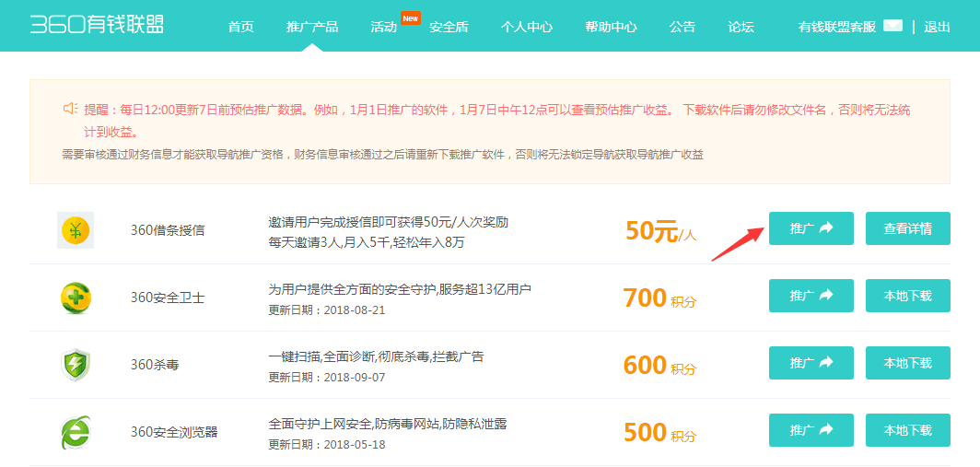
Task: Open the 首页 nav item
Action: click(241, 27)
